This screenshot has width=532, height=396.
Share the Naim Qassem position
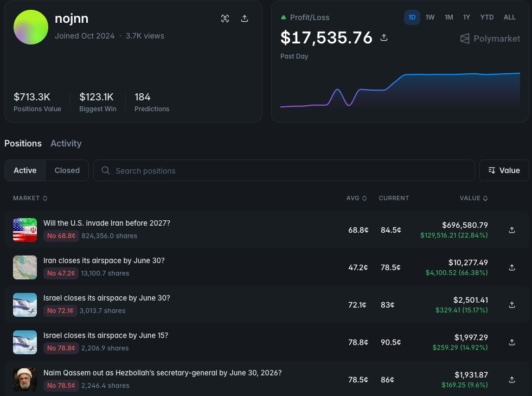coord(512,380)
